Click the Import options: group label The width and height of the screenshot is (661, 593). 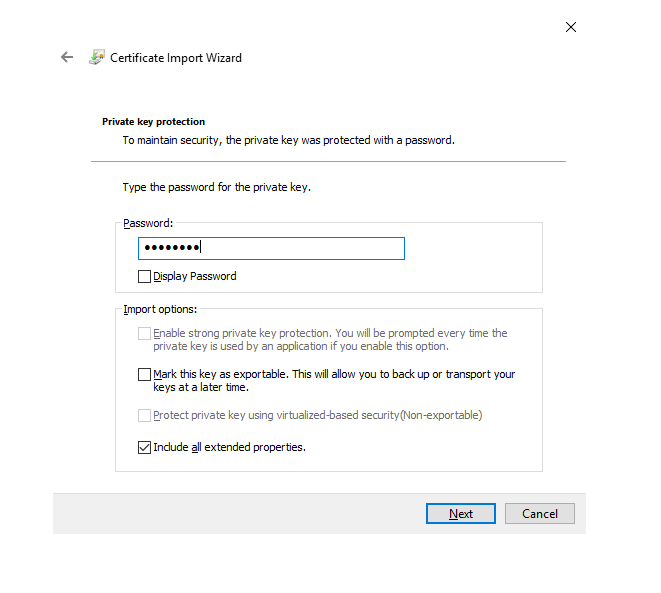pos(160,309)
